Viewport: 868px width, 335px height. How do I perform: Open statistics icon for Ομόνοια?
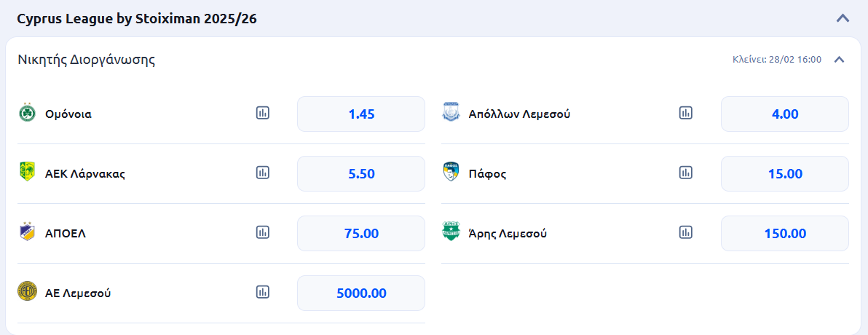pyautogui.click(x=263, y=113)
